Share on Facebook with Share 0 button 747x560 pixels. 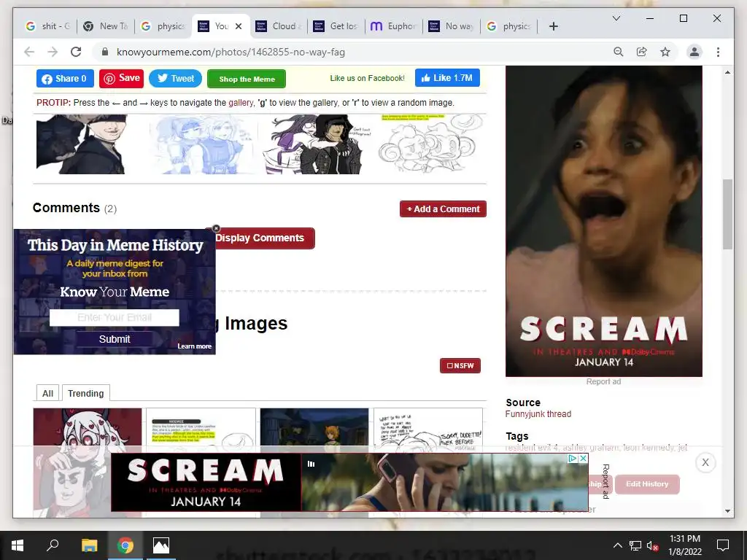[65, 79]
